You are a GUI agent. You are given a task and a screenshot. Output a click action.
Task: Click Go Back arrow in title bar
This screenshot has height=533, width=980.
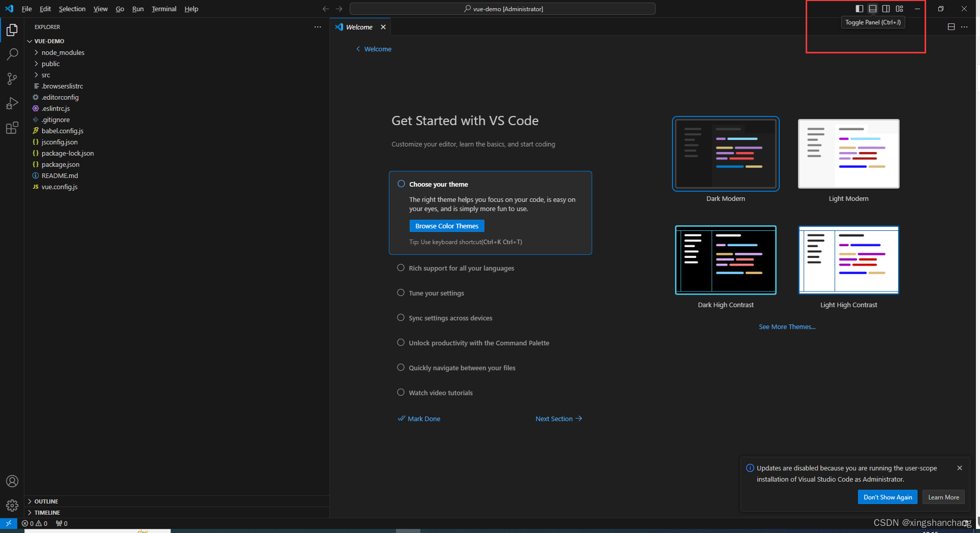tap(326, 9)
